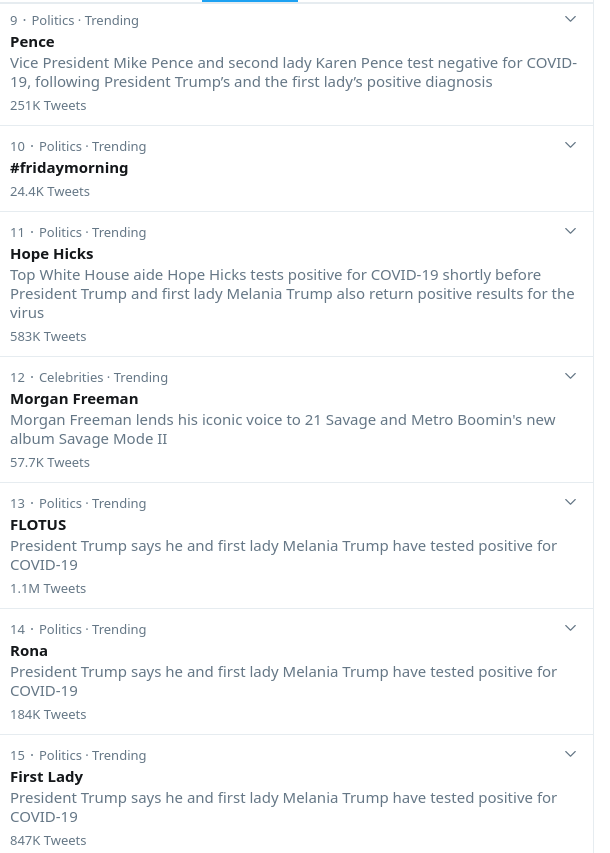Click the Pence COVID-19 negative test description
This screenshot has width=610, height=853.
293,72
